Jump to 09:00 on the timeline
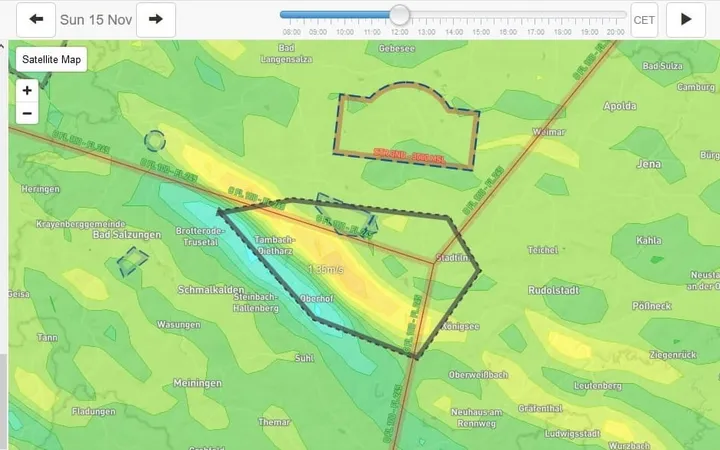This screenshot has height=450, width=720. pyautogui.click(x=318, y=32)
